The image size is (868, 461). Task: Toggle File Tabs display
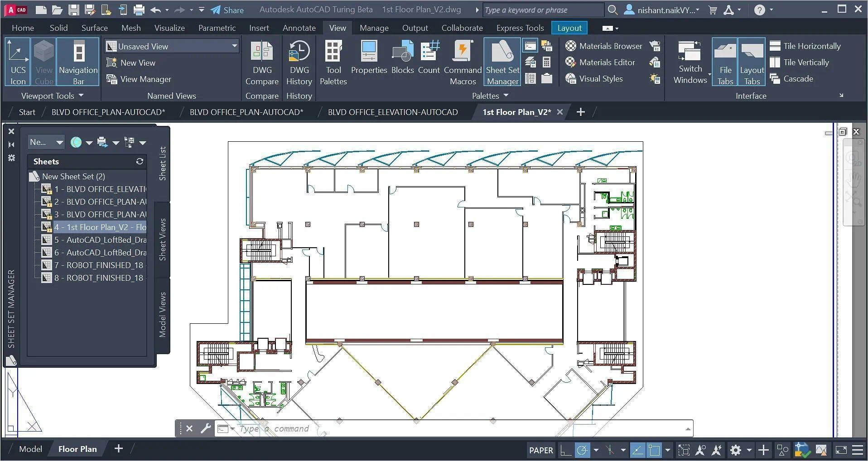(x=725, y=62)
